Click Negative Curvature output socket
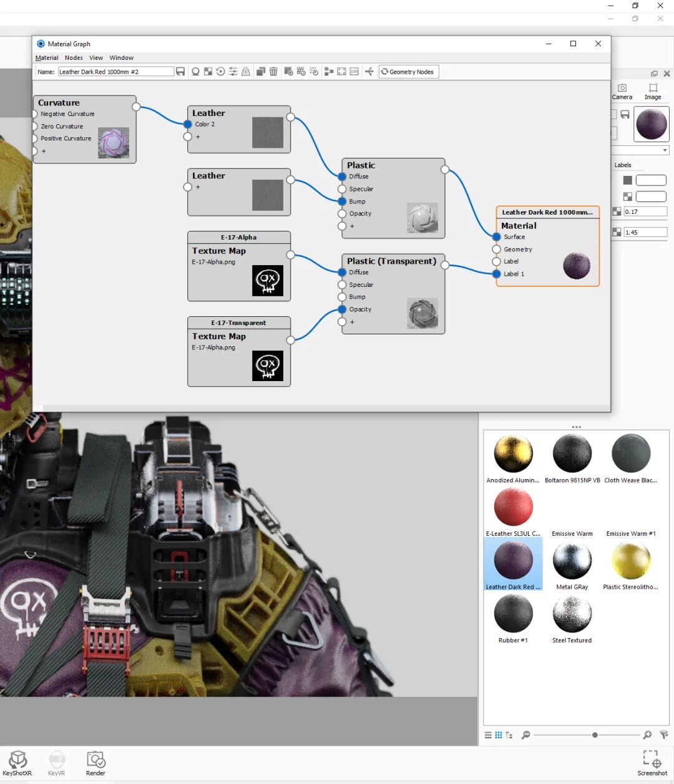 (35, 114)
